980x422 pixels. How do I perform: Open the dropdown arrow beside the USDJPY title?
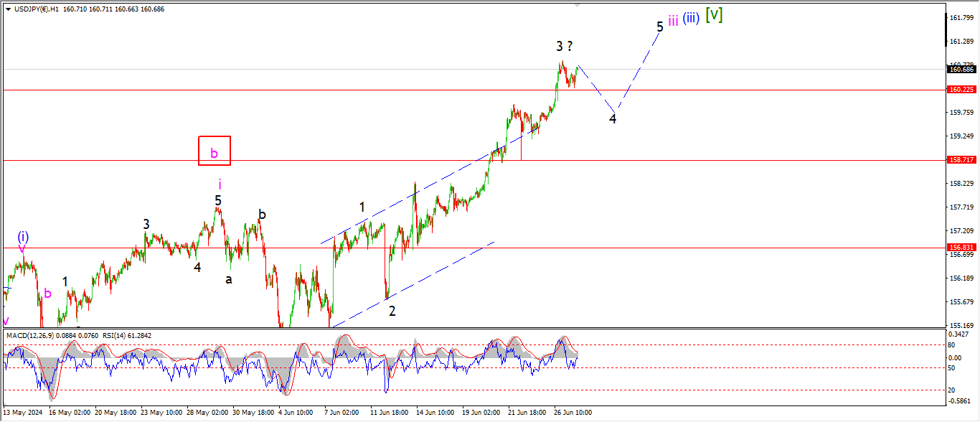[8, 9]
